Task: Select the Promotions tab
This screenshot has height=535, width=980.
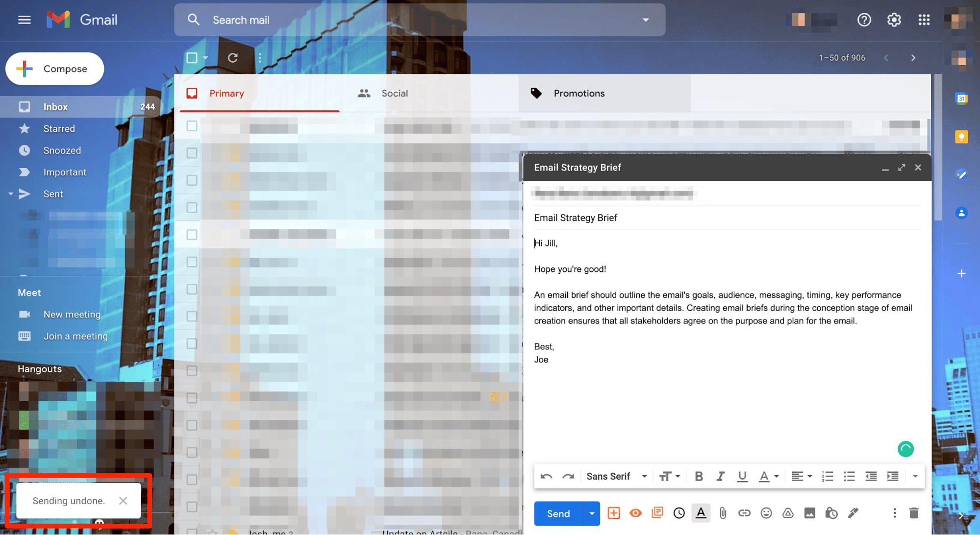Action: coord(578,93)
